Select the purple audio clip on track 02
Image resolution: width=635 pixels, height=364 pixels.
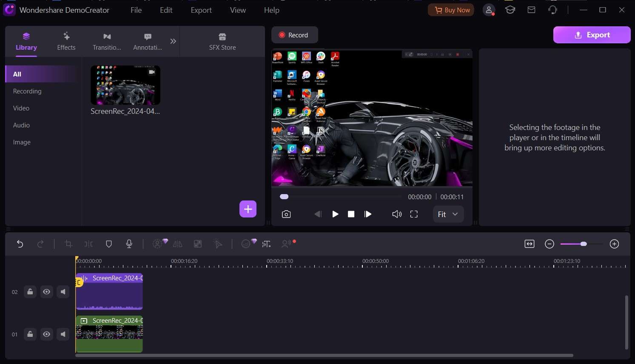click(109, 291)
